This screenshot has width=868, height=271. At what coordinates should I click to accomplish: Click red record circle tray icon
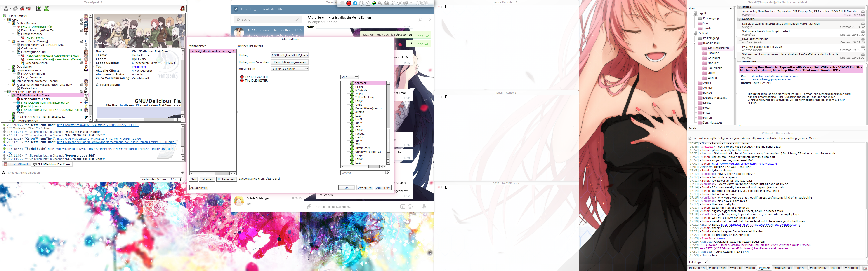pos(349,3)
